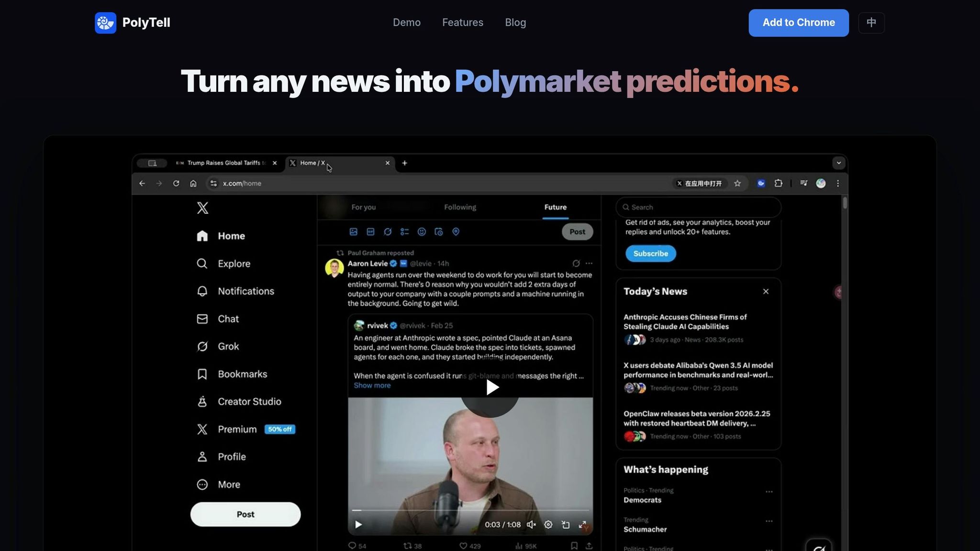980x551 pixels.
Task: Click the Add to Chrome button
Action: coord(798,22)
